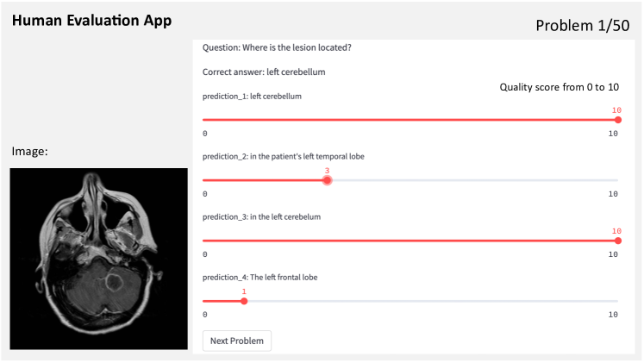
Task: Click the prediction_1 slider handle at 10
Action: (618, 120)
